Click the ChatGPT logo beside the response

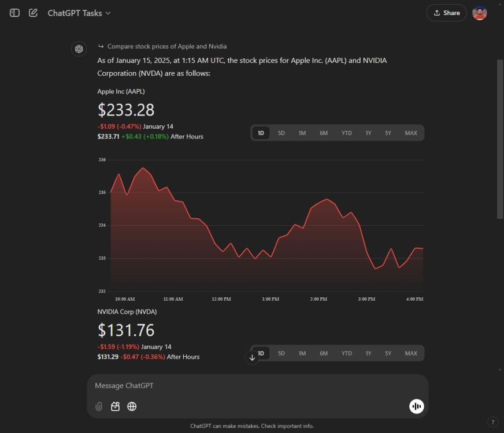tap(79, 49)
